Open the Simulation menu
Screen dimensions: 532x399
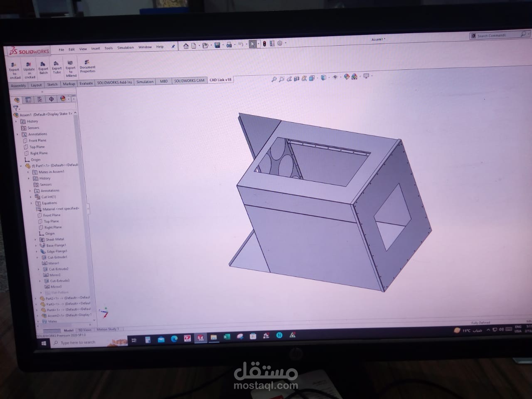pyautogui.click(x=126, y=48)
